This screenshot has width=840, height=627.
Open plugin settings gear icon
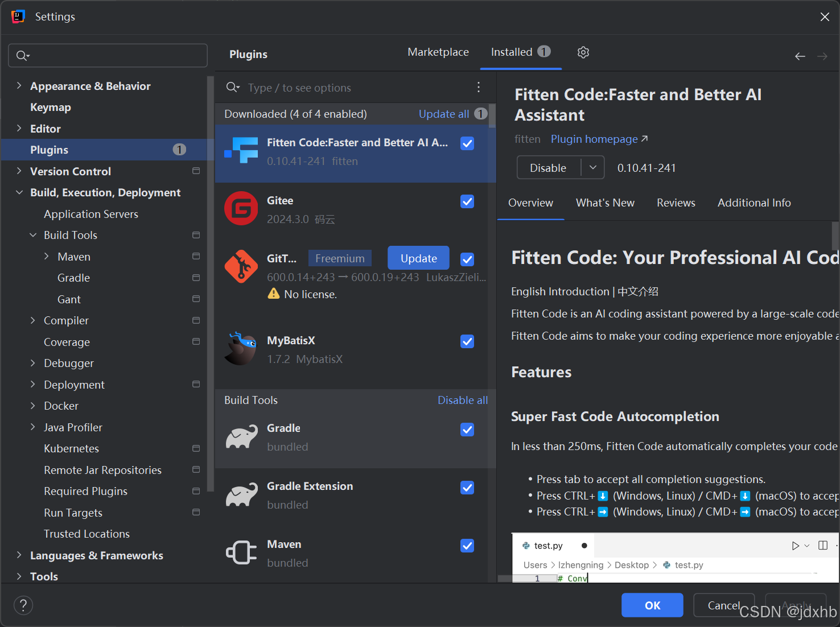583,52
